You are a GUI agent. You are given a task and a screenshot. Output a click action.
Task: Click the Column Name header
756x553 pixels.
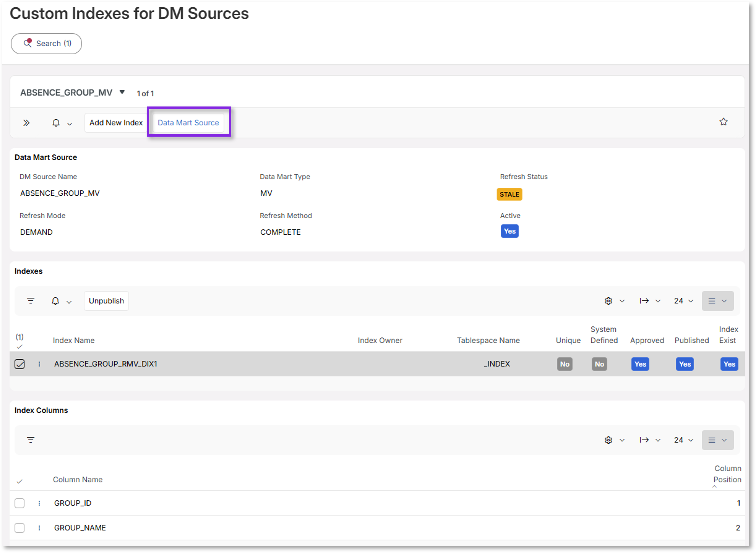[x=78, y=480]
